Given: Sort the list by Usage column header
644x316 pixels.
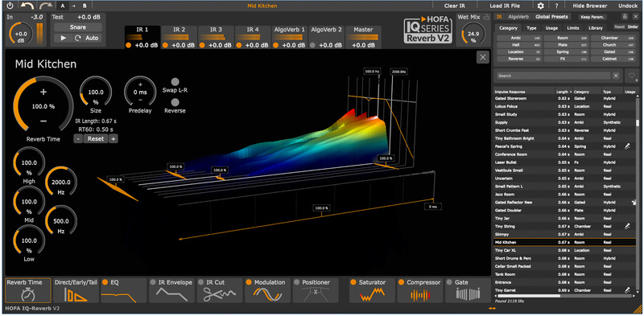Looking at the screenshot, I should 630,92.
